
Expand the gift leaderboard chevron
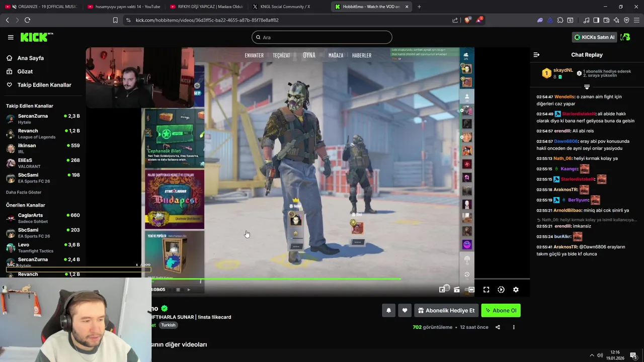point(587,87)
